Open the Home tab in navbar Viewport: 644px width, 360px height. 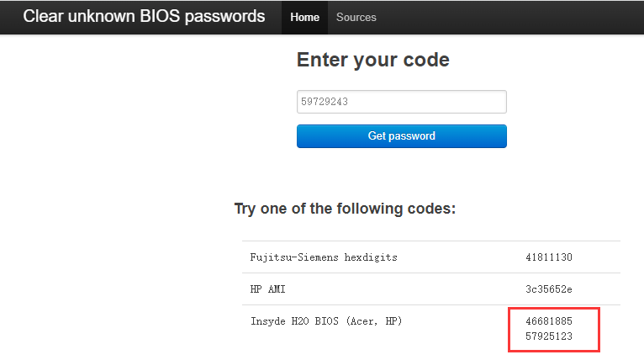304,17
